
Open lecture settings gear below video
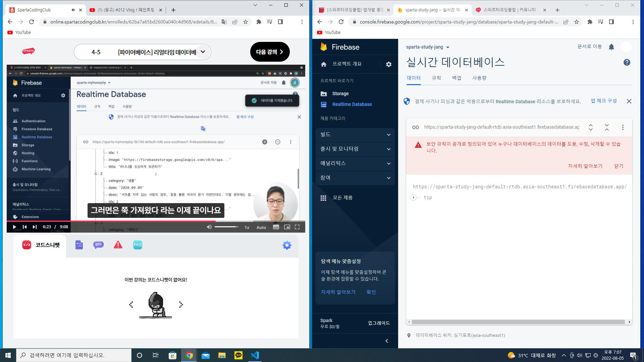pyautogui.click(x=287, y=245)
